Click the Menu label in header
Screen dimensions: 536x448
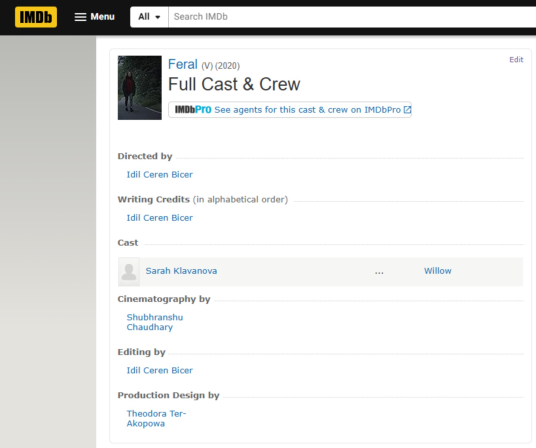(x=102, y=17)
